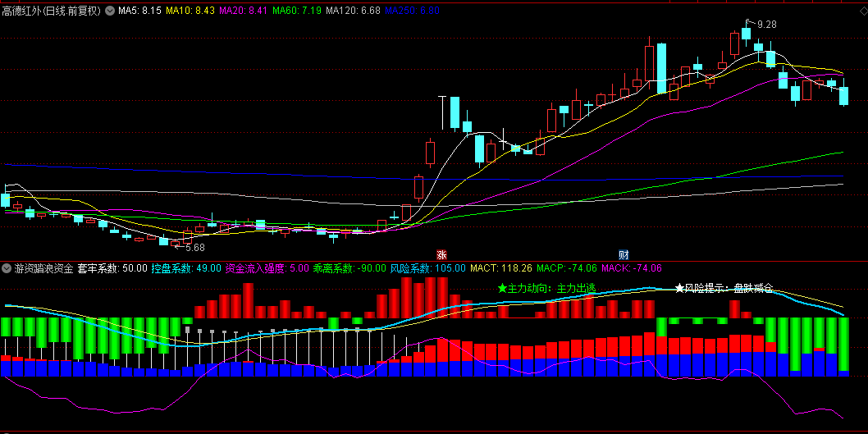Click the MACP: -74.06 value
Viewport: 868px width, 434px height.
pos(566,268)
